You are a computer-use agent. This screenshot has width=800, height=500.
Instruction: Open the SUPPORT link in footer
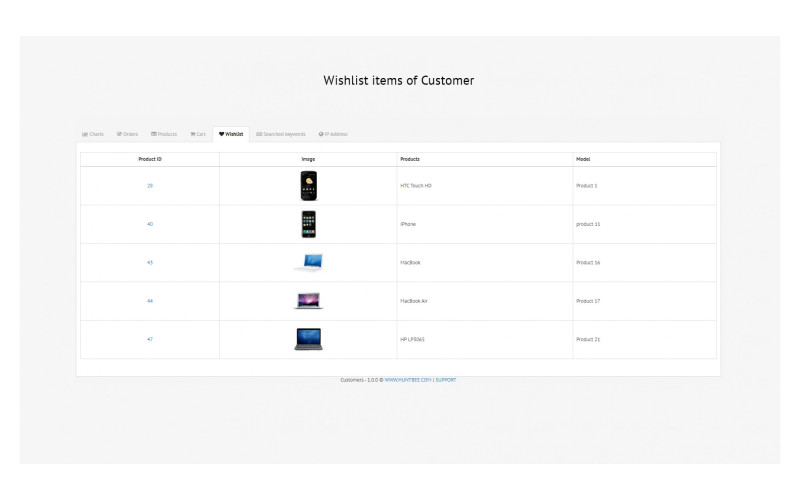446,380
